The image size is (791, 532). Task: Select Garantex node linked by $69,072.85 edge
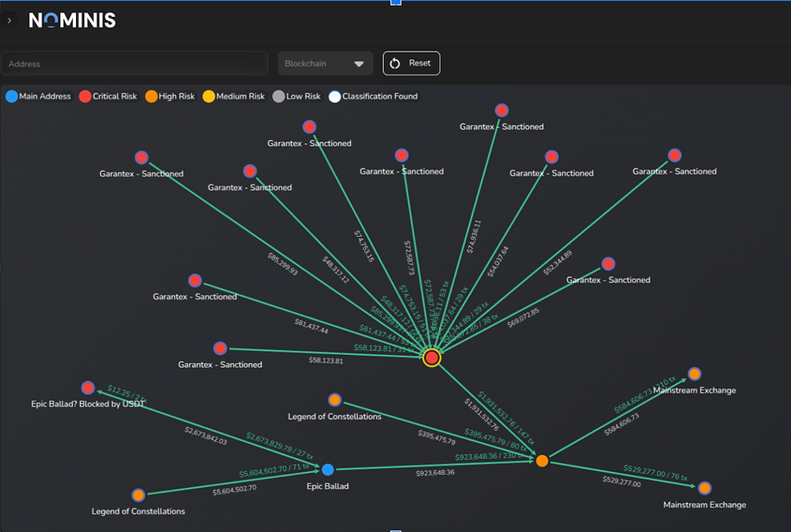pyautogui.click(x=608, y=264)
